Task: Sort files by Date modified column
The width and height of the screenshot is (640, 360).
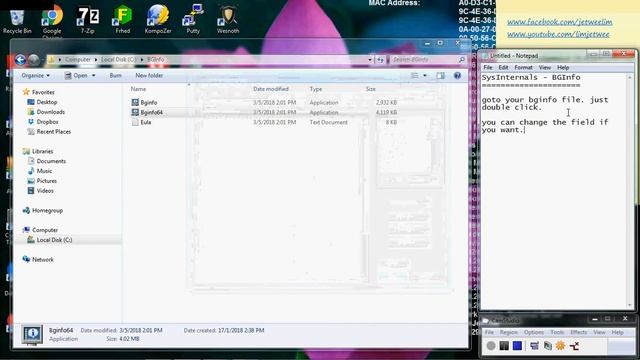Action: [271, 89]
